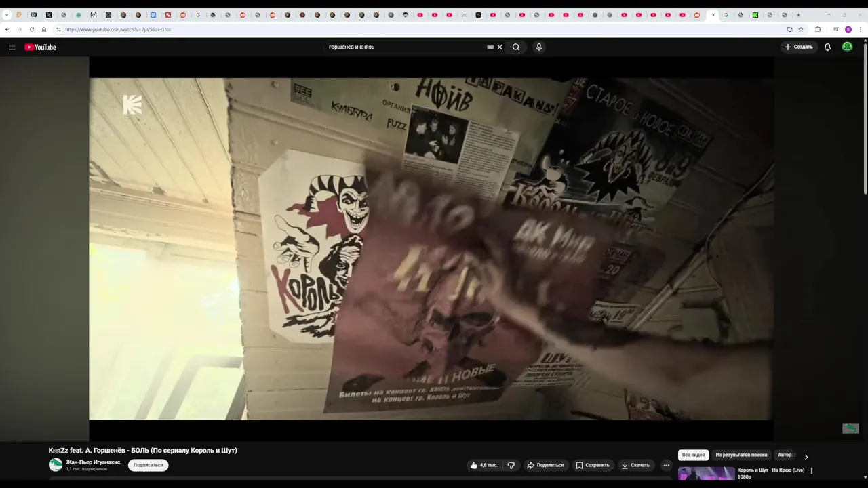Go back in browser history
The image size is (868, 488).
(7, 29)
